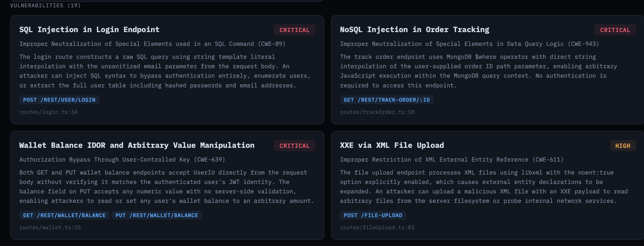Click the CRITICAL badge on SQL Injection card
This screenshot has height=246, width=644.
coord(295,30)
